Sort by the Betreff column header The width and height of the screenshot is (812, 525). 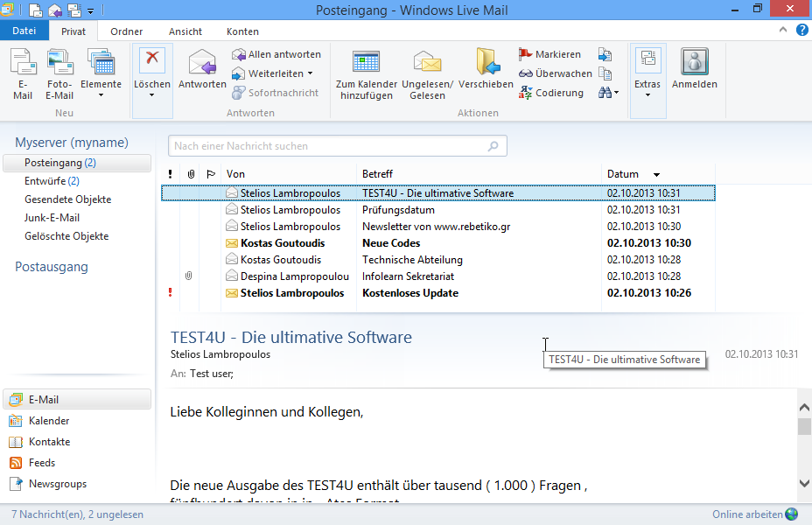pos(479,174)
